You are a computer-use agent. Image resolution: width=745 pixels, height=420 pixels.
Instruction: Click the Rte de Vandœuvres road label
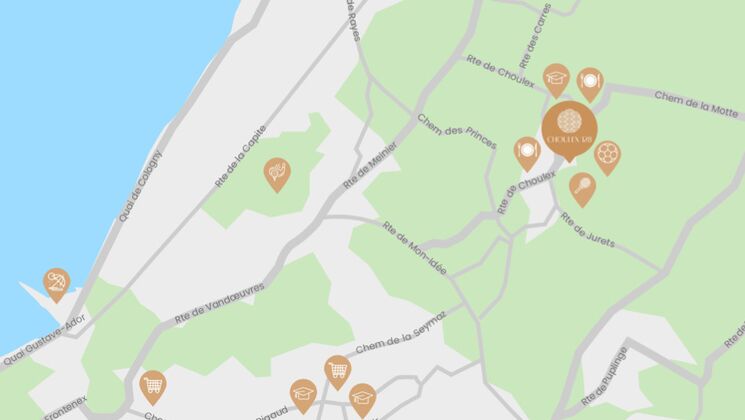tap(220, 304)
